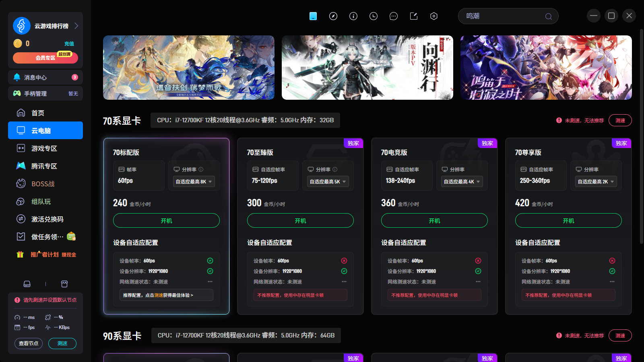
Task: Click the shop box icon in sidebar
Action: 64,284
